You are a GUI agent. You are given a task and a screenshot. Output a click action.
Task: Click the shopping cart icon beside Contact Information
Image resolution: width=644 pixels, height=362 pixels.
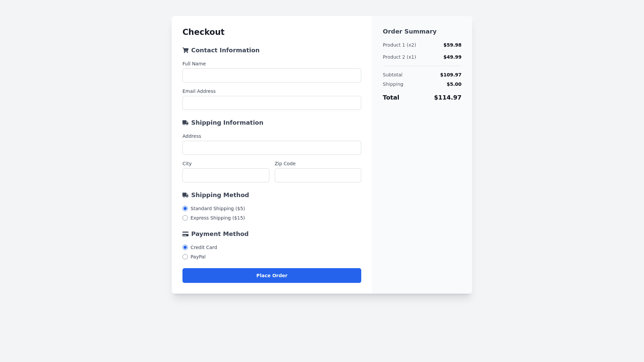pos(185,50)
